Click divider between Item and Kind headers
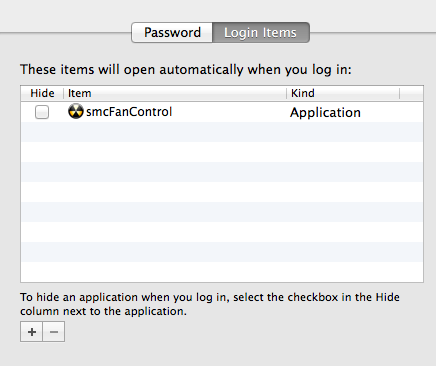This screenshot has height=366, width=436. click(287, 94)
